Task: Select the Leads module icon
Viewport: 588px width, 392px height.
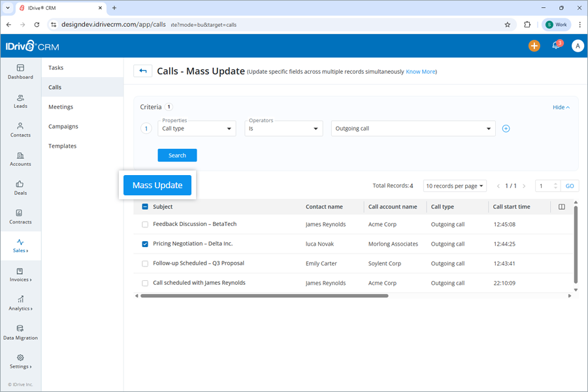Action: coord(20,101)
